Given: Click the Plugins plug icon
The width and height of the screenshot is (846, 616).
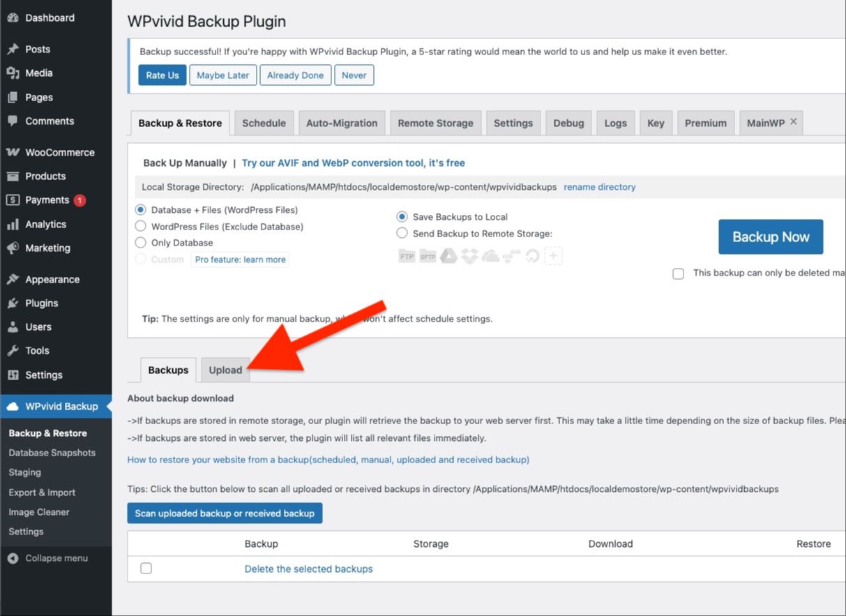Looking at the screenshot, I should click(13, 303).
